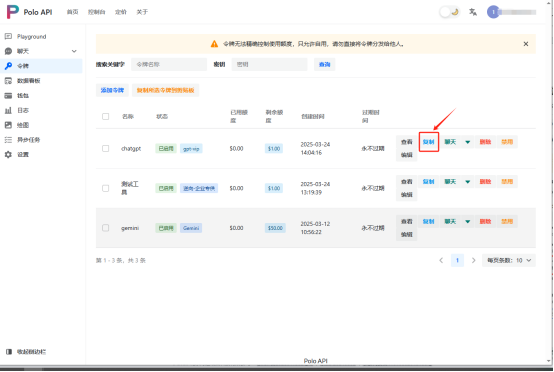Viewport: 554px width, 372px height.
Task: Check the select-all checkbox in the table header
Action: click(x=106, y=116)
